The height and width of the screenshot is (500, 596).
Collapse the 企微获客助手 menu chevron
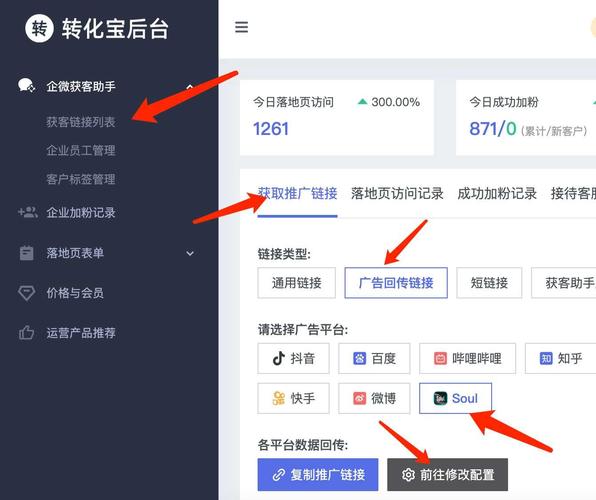pyautogui.click(x=190, y=86)
